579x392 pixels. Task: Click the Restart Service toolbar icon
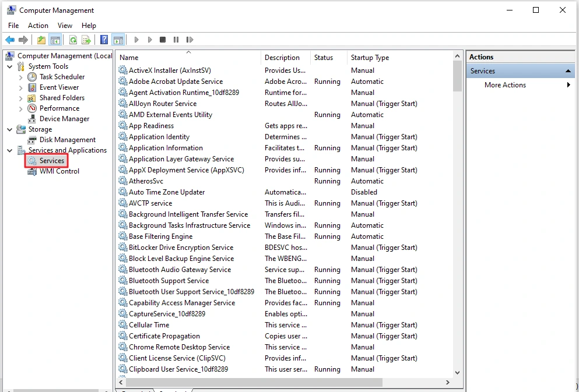coord(190,40)
